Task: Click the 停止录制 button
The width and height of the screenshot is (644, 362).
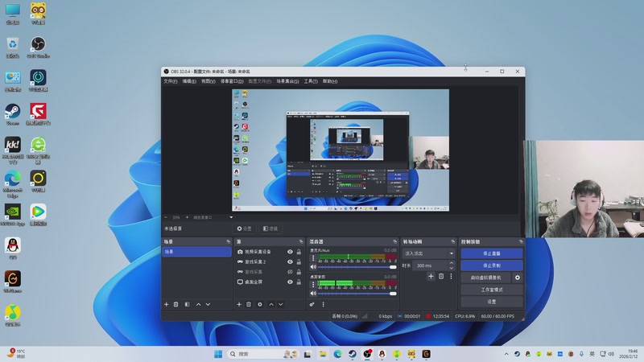Action: (x=491, y=265)
